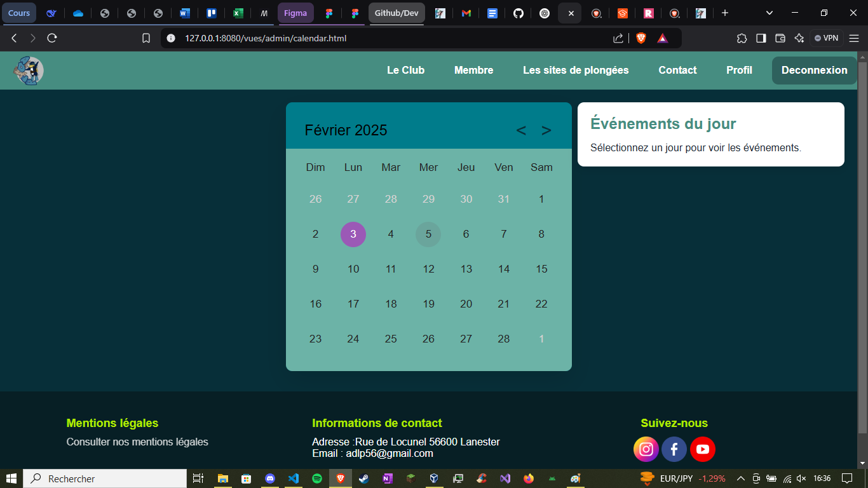Screen dimensions: 868x488
Task: Open the browser extensions puzzle icon
Action: pos(742,37)
